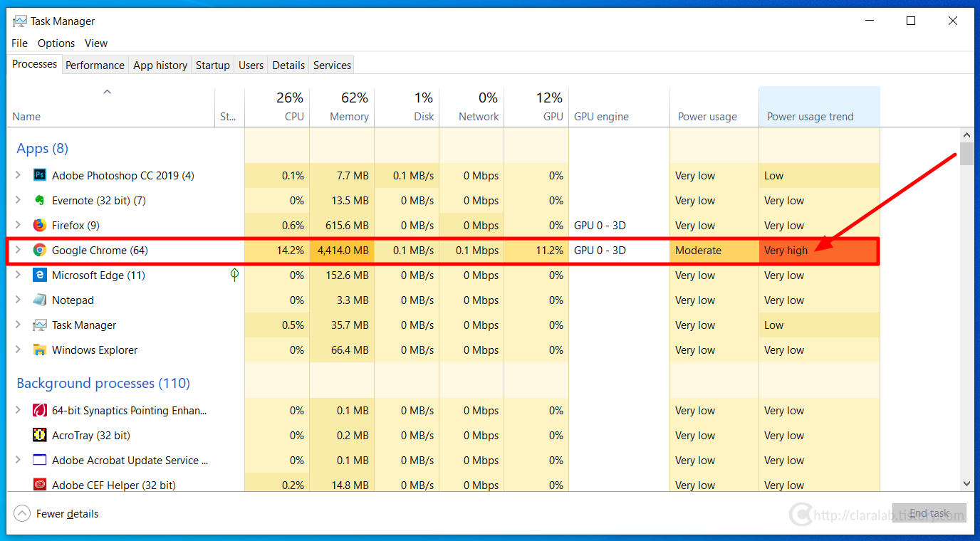Click the Apps (8) group heading
The width and height of the screenshot is (980, 541).
pos(43,148)
